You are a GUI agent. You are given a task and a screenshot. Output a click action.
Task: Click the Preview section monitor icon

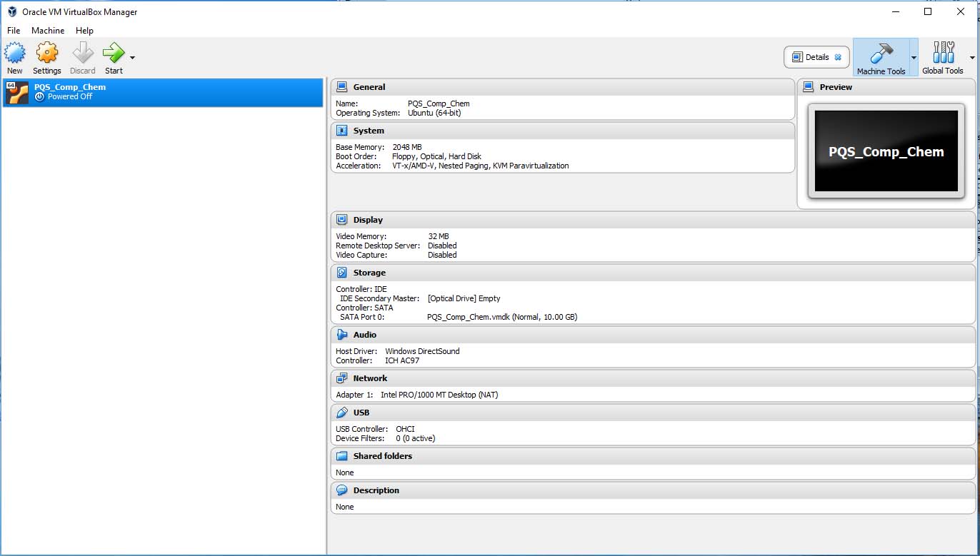click(808, 87)
